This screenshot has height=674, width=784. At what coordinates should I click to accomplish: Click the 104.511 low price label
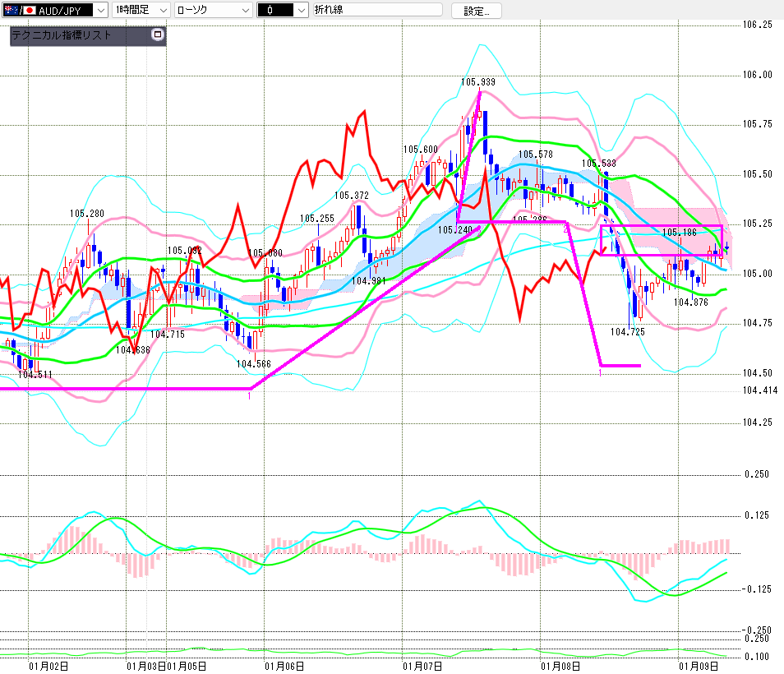pos(35,375)
